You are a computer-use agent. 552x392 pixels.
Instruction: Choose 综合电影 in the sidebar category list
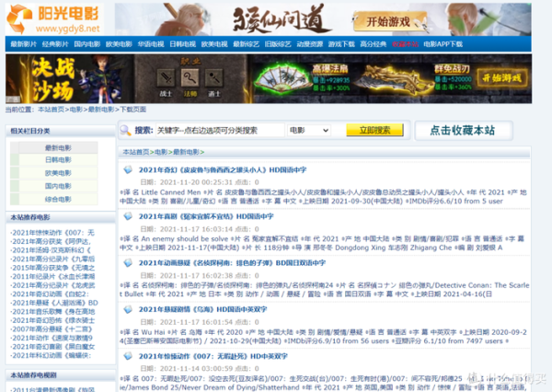[x=59, y=199]
